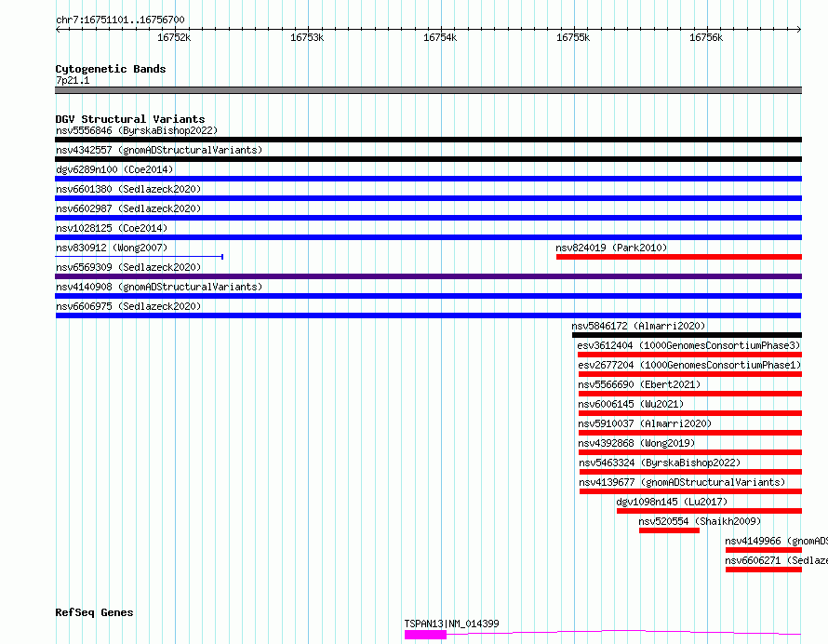Viewport: 828px width, 644px height.
Task: Click the red dgv1098n145 variant bar
Action: point(709,511)
